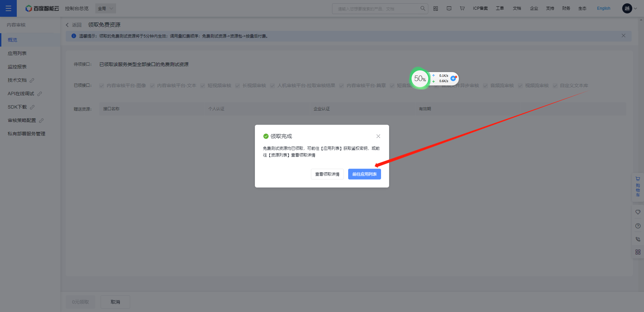Click the header search input field
Image resolution: width=644 pixels, height=312 pixels.
[376, 9]
